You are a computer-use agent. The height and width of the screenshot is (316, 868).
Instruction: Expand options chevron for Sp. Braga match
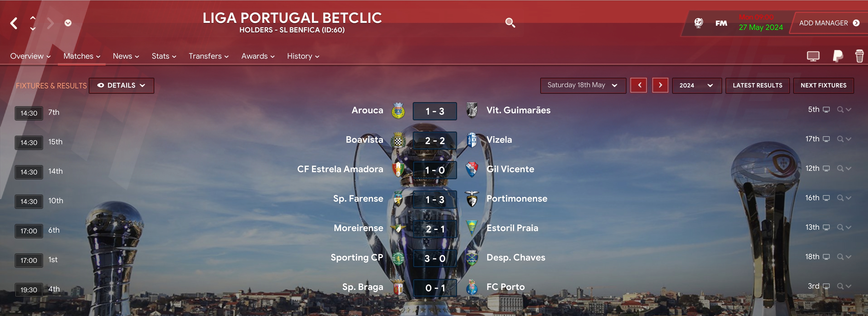click(x=849, y=286)
